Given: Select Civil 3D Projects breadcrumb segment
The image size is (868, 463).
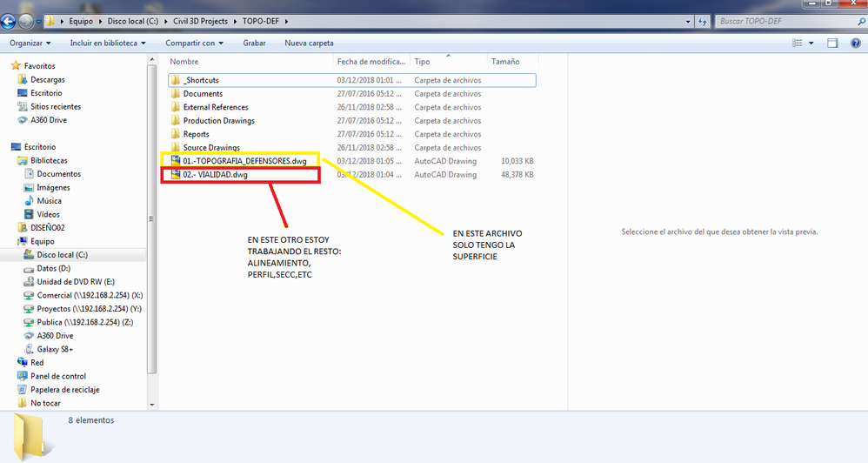Looking at the screenshot, I should click(x=200, y=22).
